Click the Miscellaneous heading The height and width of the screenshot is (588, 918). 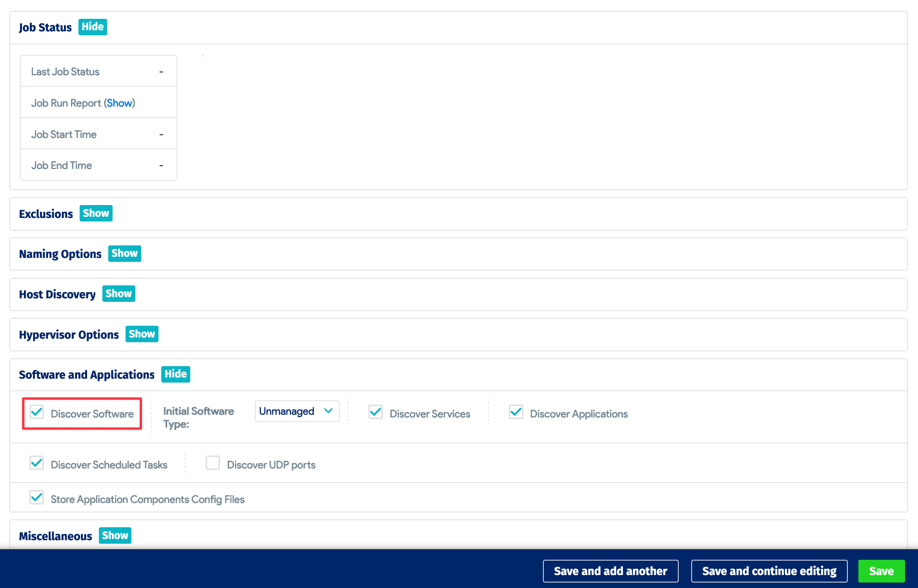[56, 536]
